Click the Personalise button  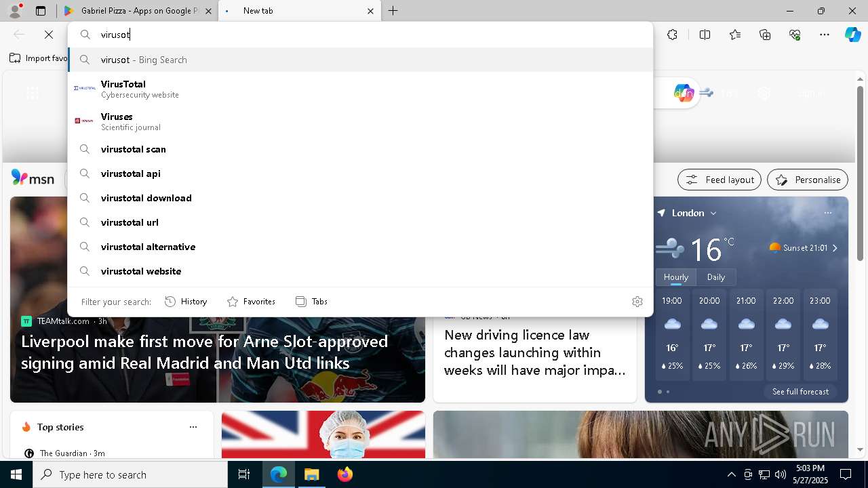tap(808, 180)
